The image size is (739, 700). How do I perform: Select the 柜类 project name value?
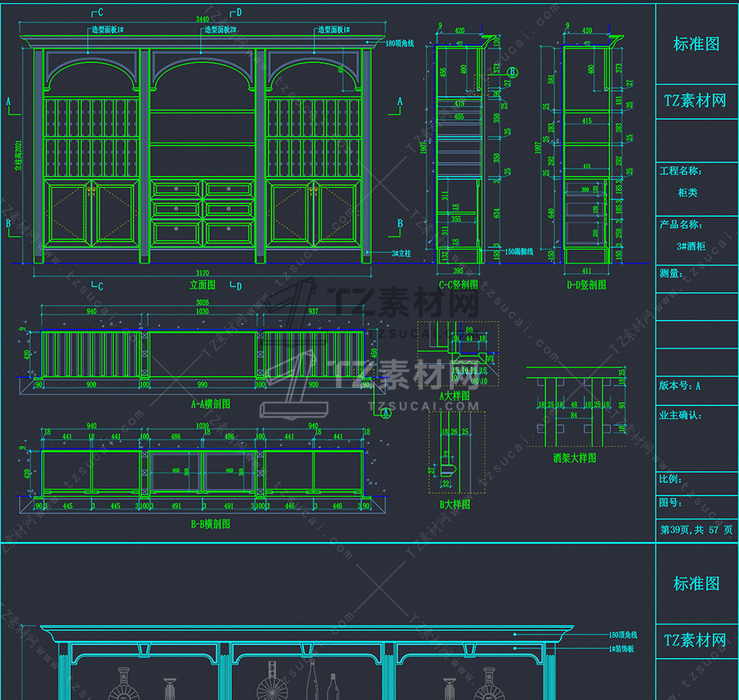click(687, 192)
